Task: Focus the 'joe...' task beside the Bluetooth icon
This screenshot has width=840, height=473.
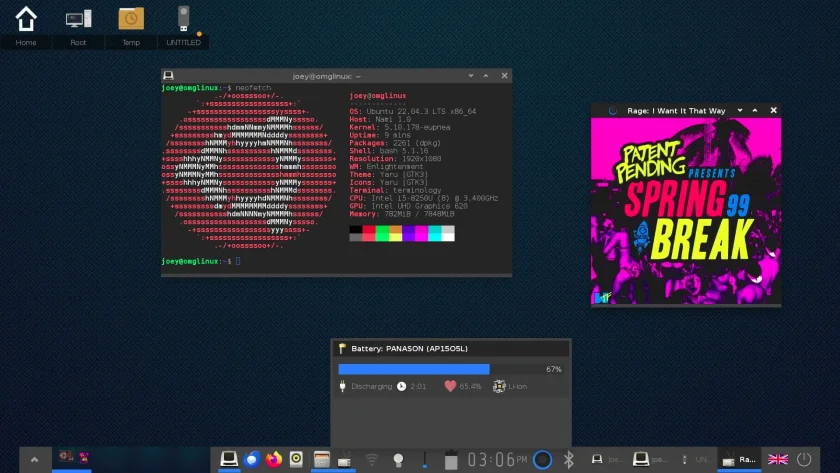Action: tap(608, 459)
